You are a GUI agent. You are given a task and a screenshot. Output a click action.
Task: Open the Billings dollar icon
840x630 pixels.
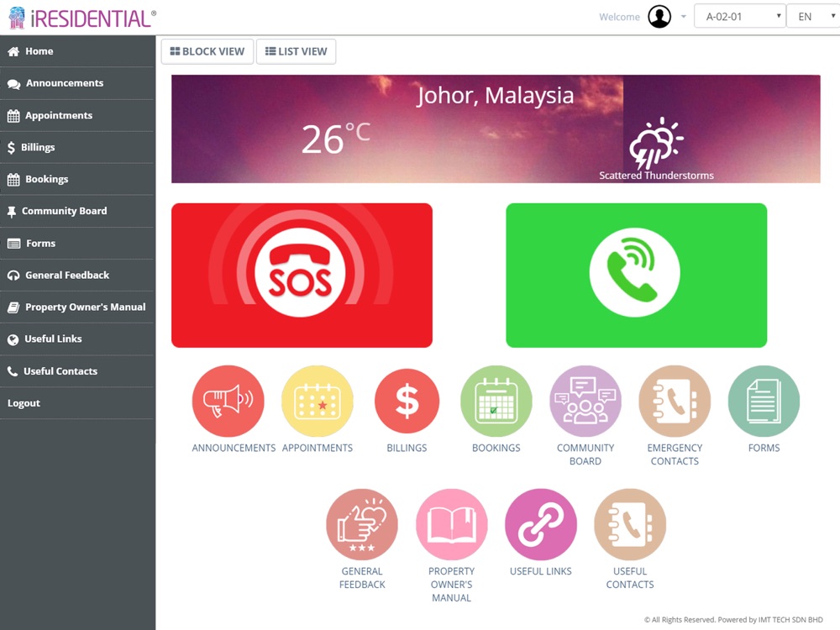pos(407,402)
